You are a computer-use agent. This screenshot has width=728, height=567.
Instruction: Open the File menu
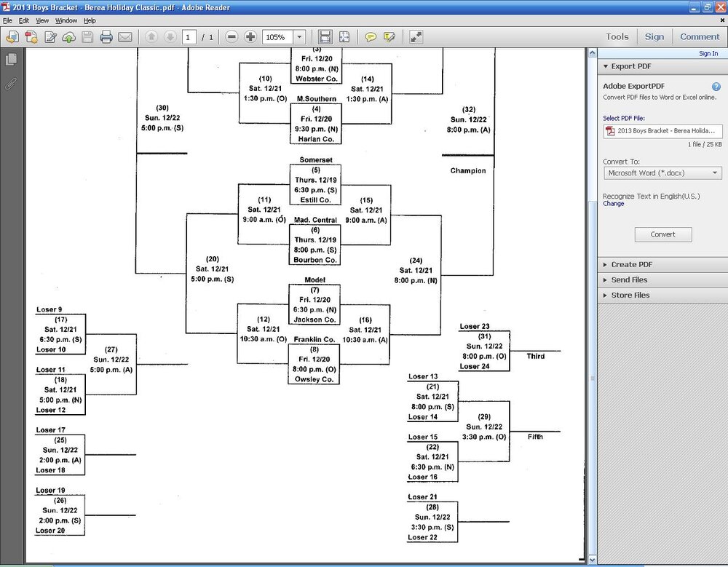(7, 20)
